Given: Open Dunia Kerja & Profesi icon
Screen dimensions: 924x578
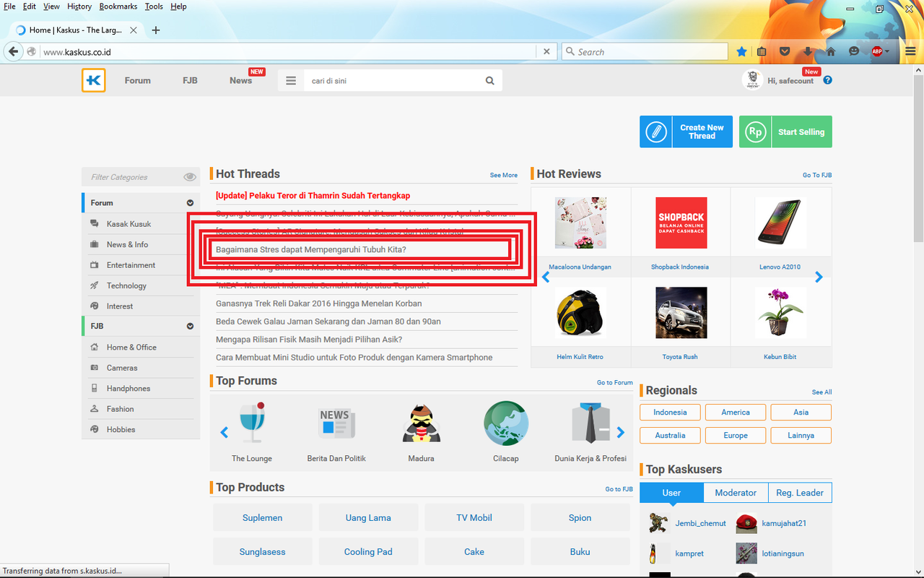Looking at the screenshot, I should pos(590,423).
